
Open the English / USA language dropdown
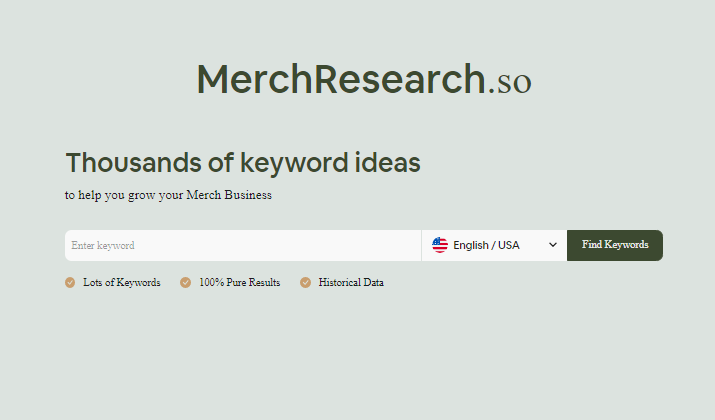(494, 245)
